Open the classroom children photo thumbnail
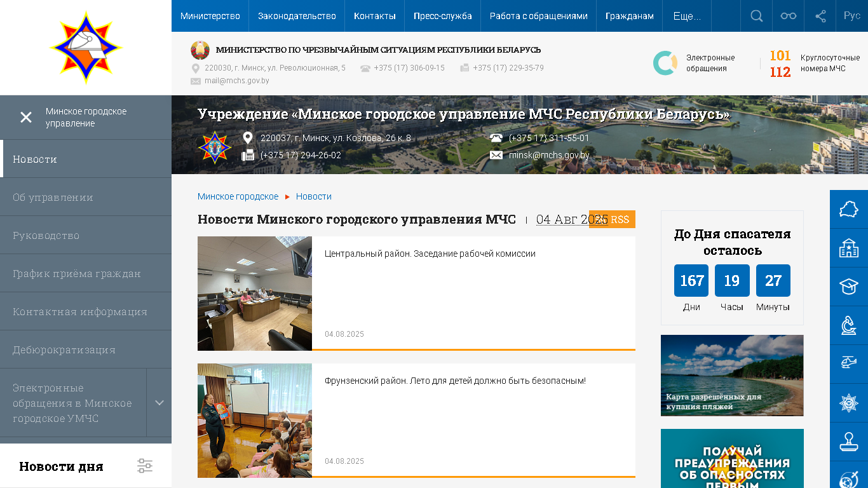Image resolution: width=868 pixels, height=488 pixels. 255,421
